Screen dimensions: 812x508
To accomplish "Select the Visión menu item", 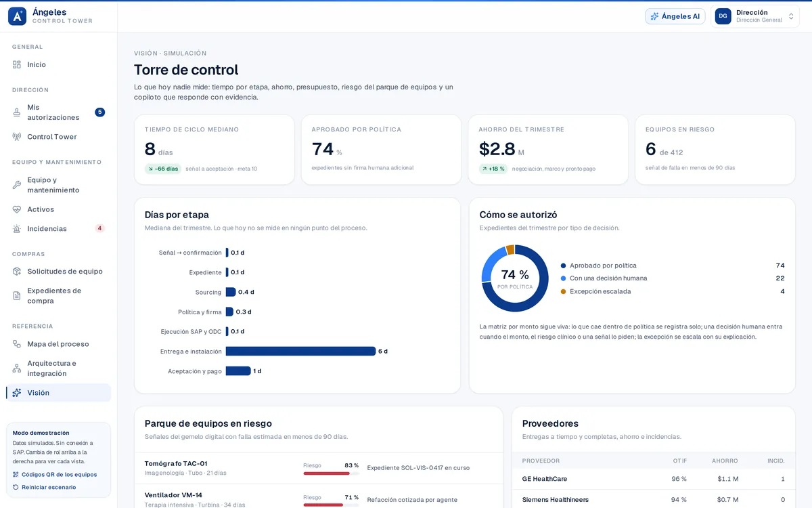I will click(x=58, y=393).
